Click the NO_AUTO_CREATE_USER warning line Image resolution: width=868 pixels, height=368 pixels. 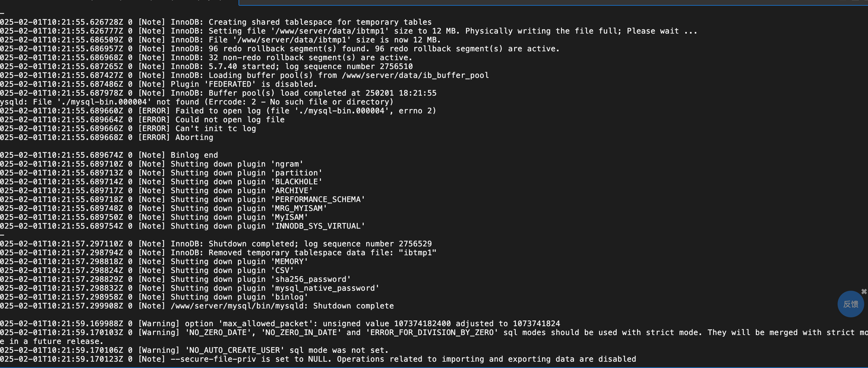[195, 350]
